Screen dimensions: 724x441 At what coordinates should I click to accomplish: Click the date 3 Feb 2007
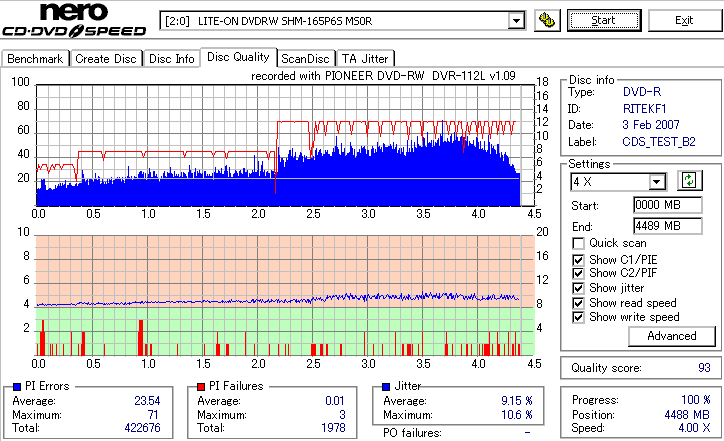pos(651,125)
